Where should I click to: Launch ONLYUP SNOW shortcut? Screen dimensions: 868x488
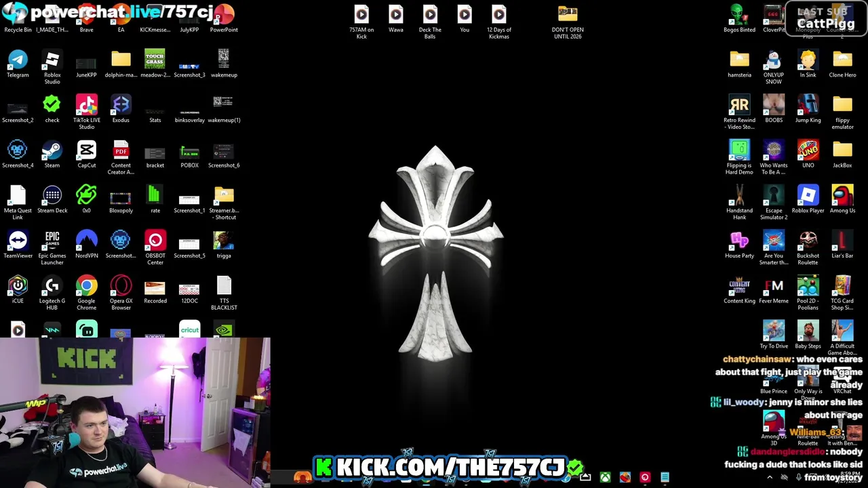coord(774,67)
